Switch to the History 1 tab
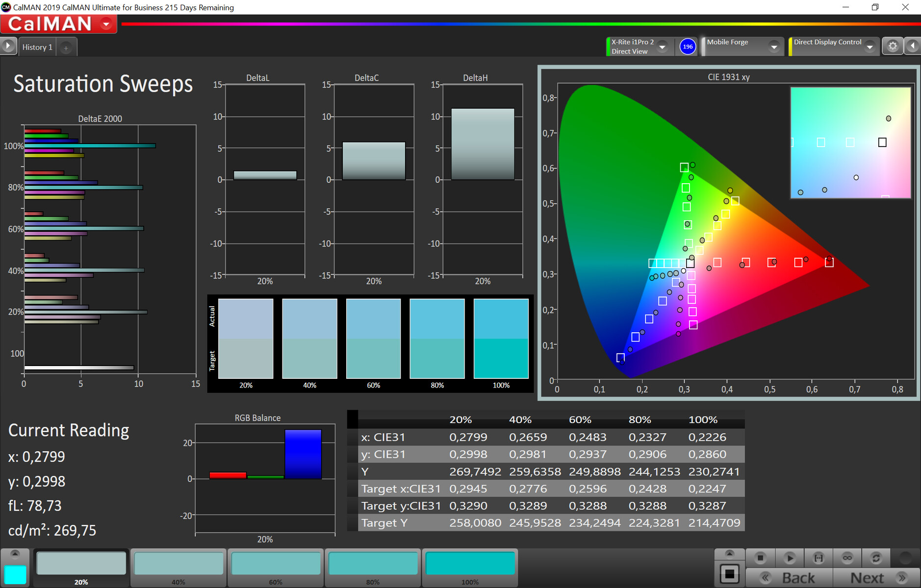 click(x=37, y=48)
